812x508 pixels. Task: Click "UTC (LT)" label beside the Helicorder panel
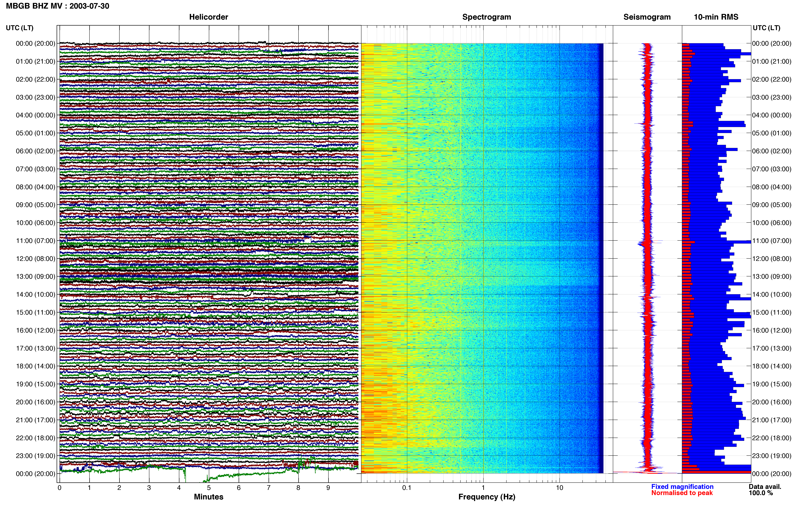tap(20, 28)
